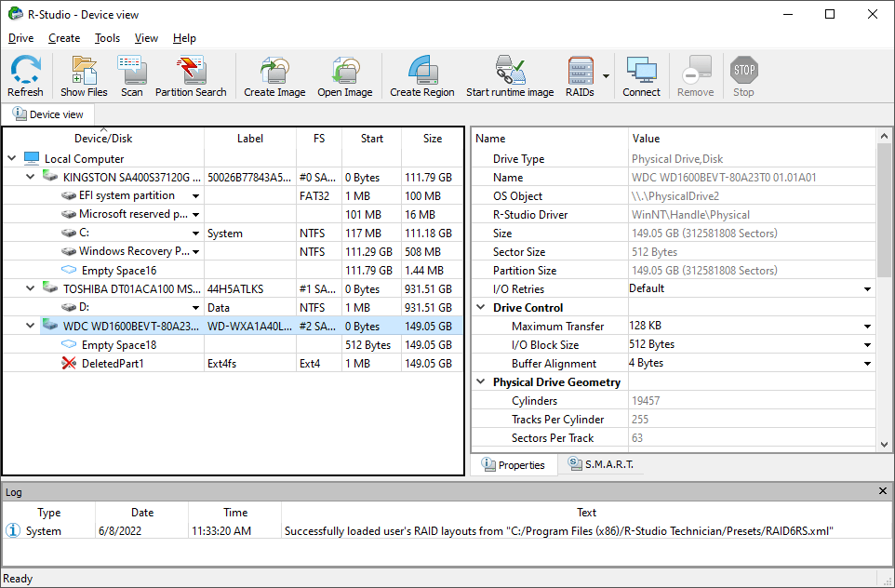
Task: Click Start runtime image icon
Action: click(x=510, y=70)
